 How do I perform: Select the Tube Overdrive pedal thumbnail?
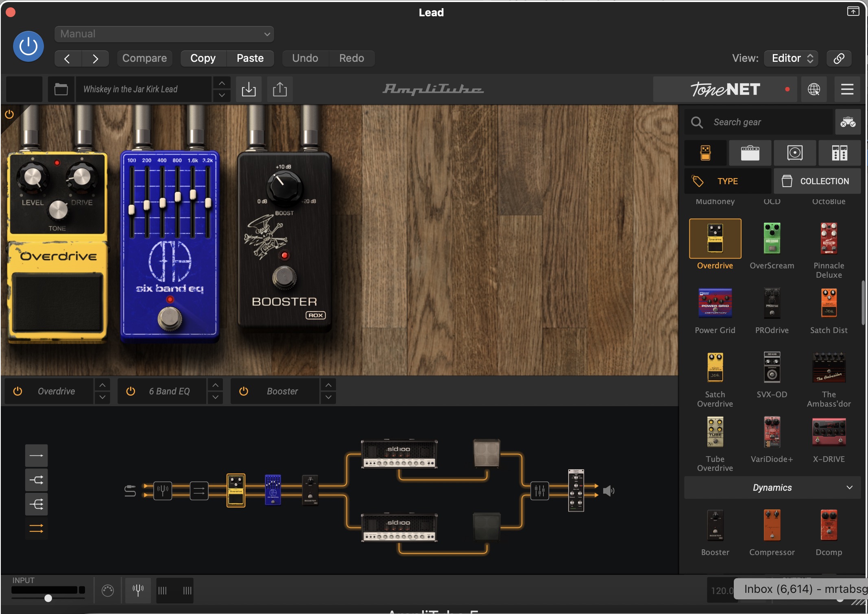coord(715,432)
